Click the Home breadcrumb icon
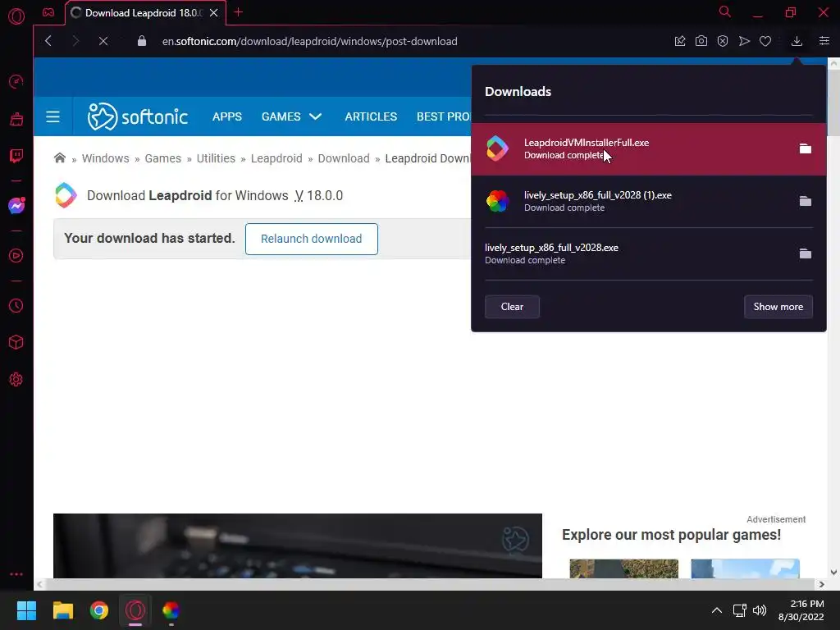Viewport: 840px width, 630px height. [x=59, y=158]
